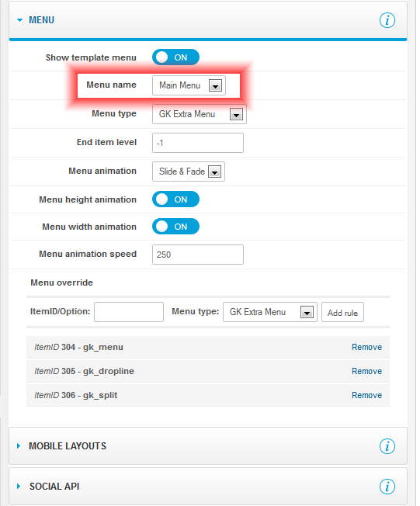Open the Menu override menu type dropdown
Image resolution: width=420 pixels, height=506 pixels.
[x=270, y=312]
